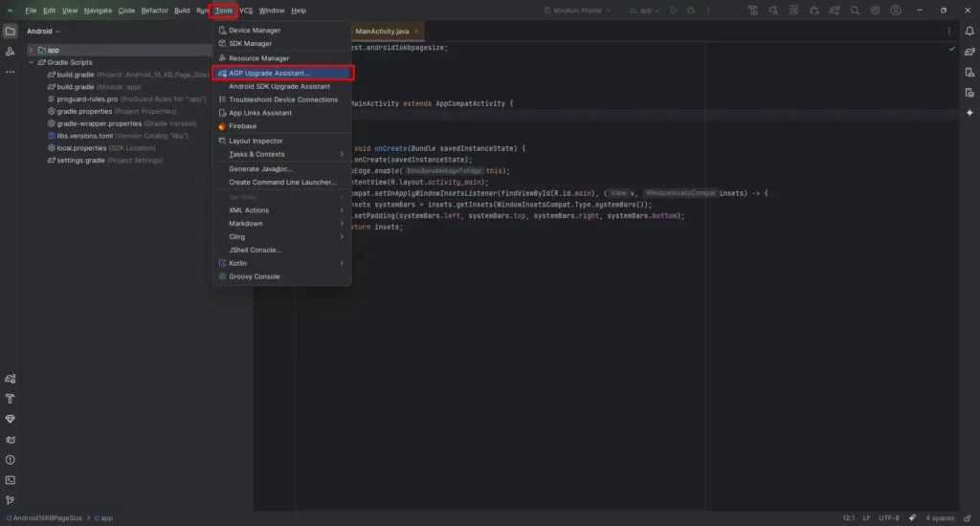Open SDK Manager menu entry
This screenshot has width=980, height=526.
pos(282,44)
